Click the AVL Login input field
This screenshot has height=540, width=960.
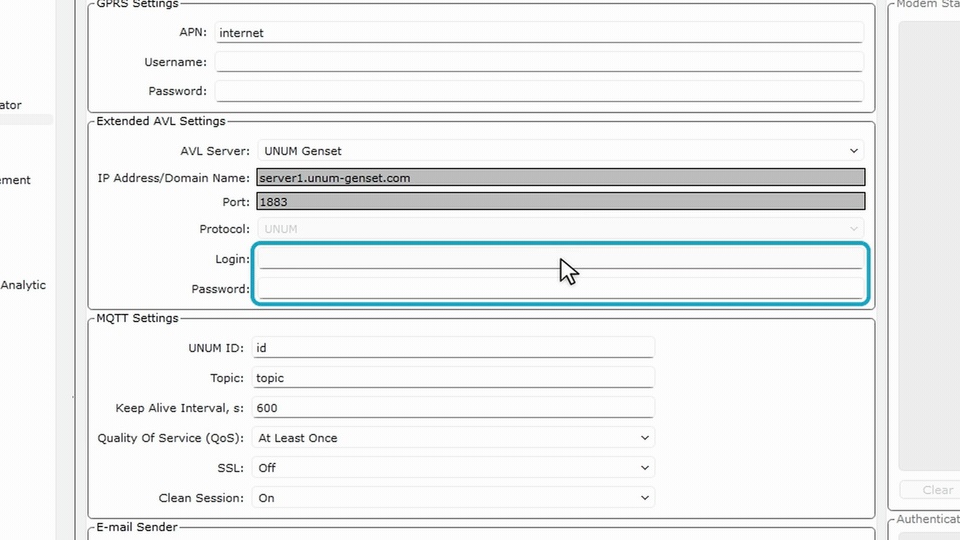click(x=560, y=258)
